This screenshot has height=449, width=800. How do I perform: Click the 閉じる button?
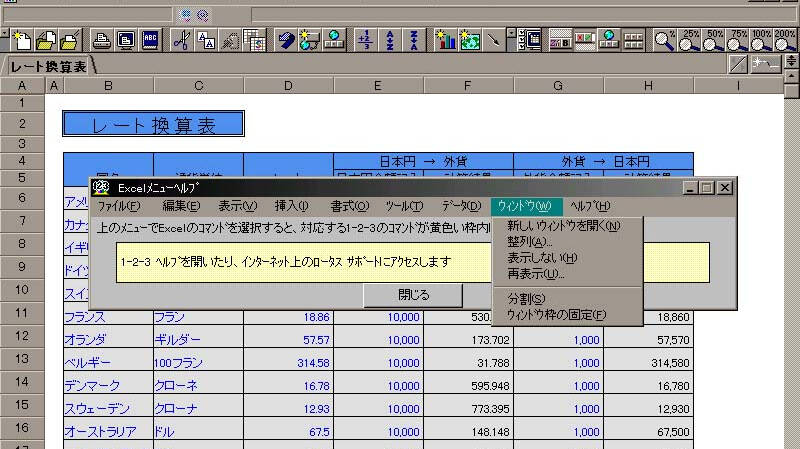pos(413,295)
